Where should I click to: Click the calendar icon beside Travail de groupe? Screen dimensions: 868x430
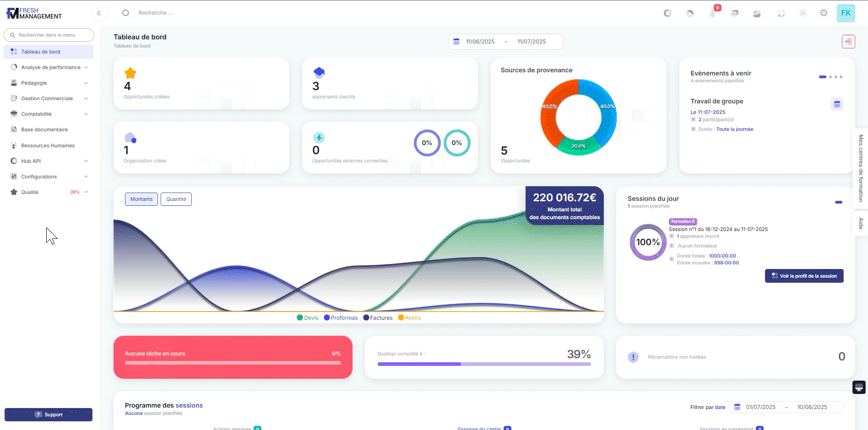pos(837,104)
